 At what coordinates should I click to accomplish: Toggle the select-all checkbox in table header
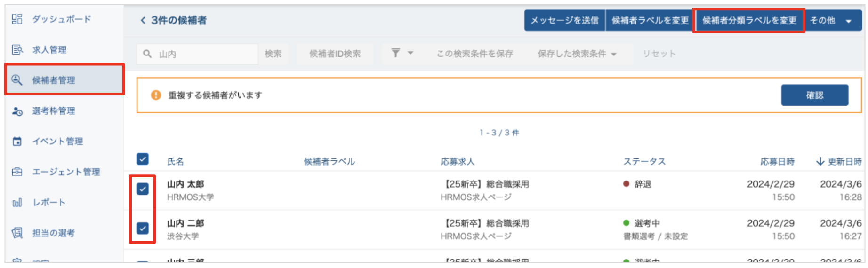pyautogui.click(x=143, y=159)
